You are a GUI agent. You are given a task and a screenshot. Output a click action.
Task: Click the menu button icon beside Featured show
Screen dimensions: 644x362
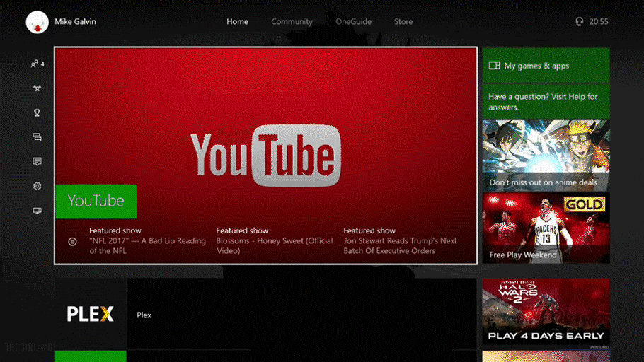pos(72,242)
